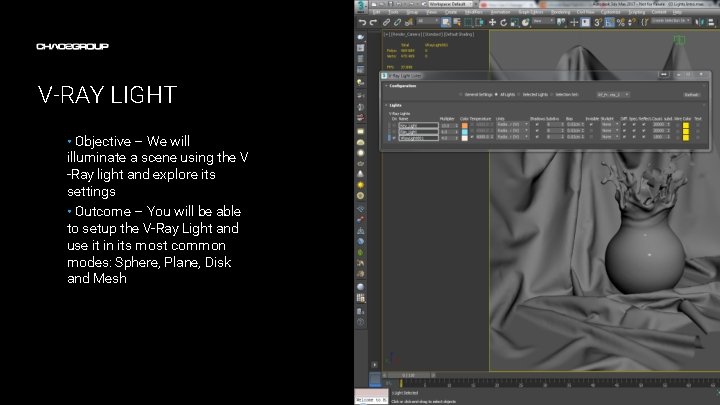Select the All Lights radio button
Image resolution: width=720 pixels, height=405 pixels.
[496, 95]
